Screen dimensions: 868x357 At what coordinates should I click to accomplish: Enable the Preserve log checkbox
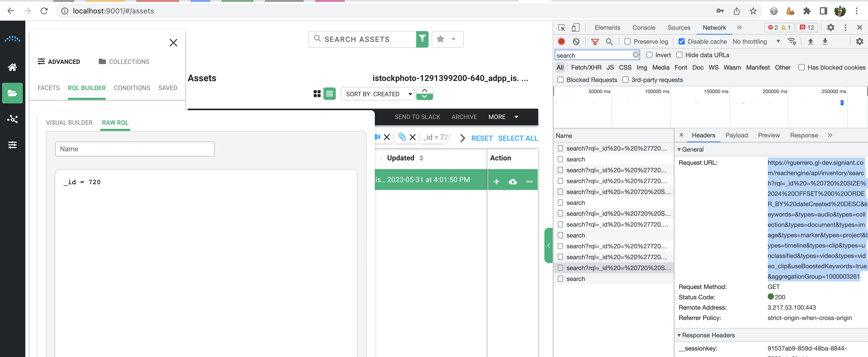[627, 41]
